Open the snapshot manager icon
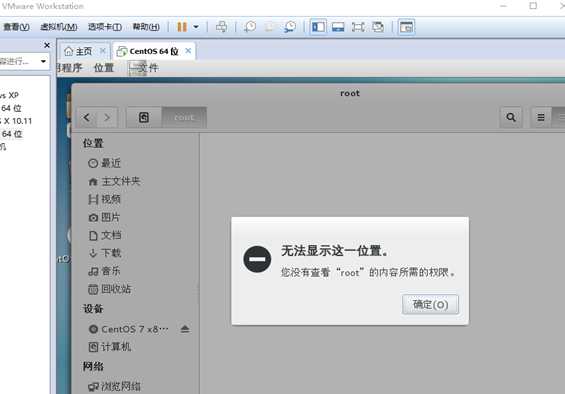This screenshot has width=565, height=394. (x=290, y=27)
